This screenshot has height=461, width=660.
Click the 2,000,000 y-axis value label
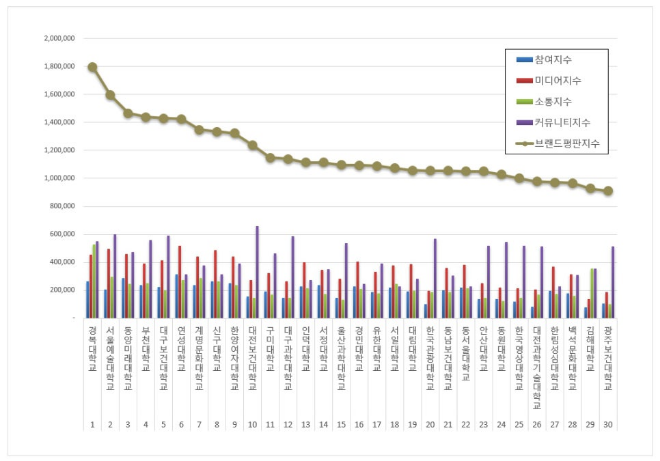59,38
